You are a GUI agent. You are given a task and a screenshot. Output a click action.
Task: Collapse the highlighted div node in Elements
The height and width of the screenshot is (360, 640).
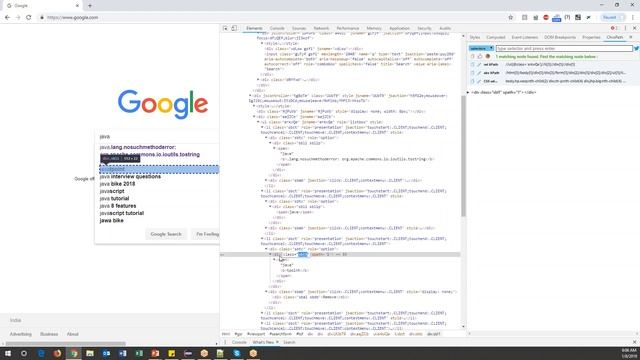tap(270, 254)
